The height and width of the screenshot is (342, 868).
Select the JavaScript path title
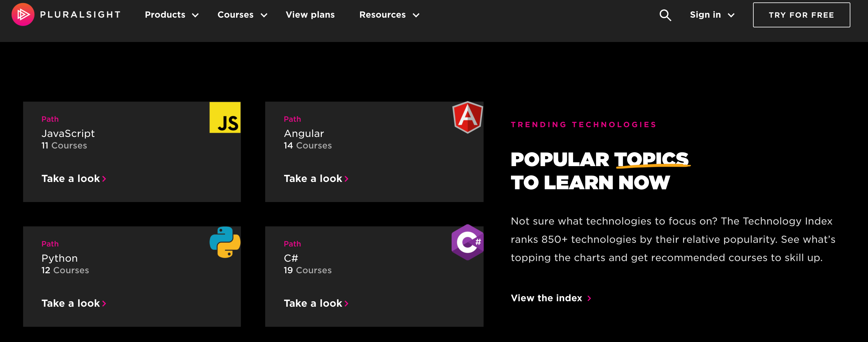(x=68, y=134)
